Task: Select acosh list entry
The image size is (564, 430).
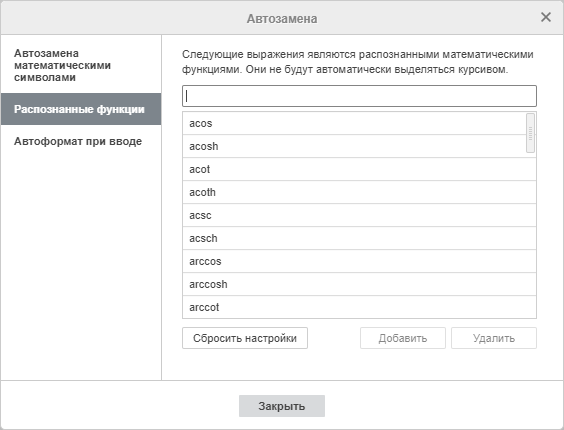Action: (x=354, y=146)
